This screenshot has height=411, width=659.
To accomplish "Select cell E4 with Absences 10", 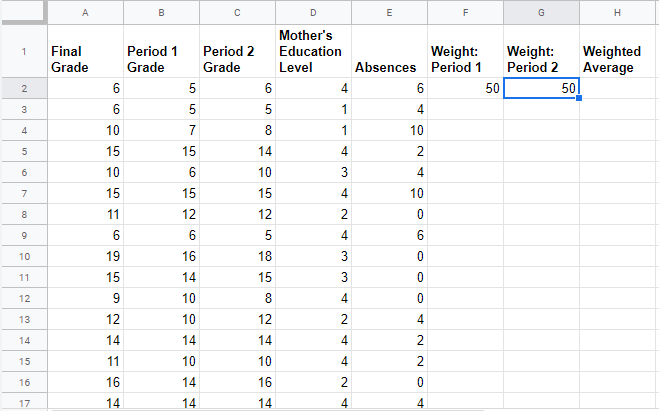I will coord(390,130).
